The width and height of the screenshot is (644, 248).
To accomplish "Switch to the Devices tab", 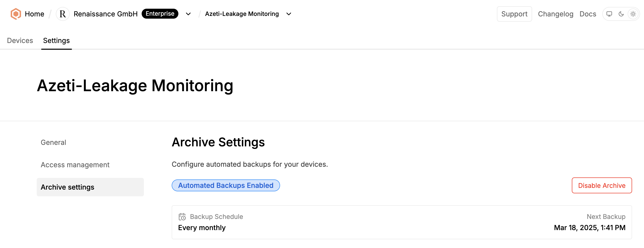I will (20, 41).
